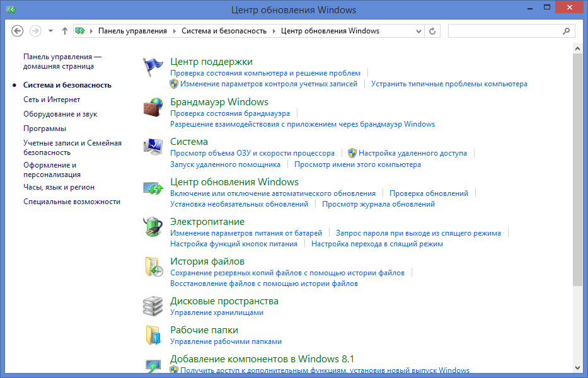Viewport: 588px width, 378px height.
Task: Click the Up one level arrow
Action: pos(64,31)
